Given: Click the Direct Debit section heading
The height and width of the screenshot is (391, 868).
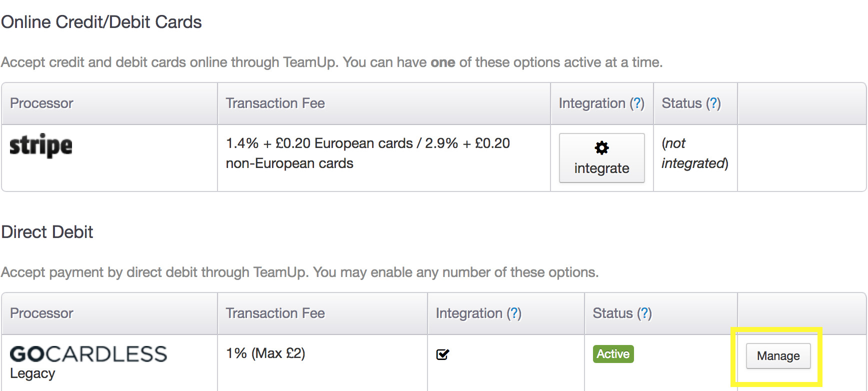Looking at the screenshot, I should click(47, 232).
